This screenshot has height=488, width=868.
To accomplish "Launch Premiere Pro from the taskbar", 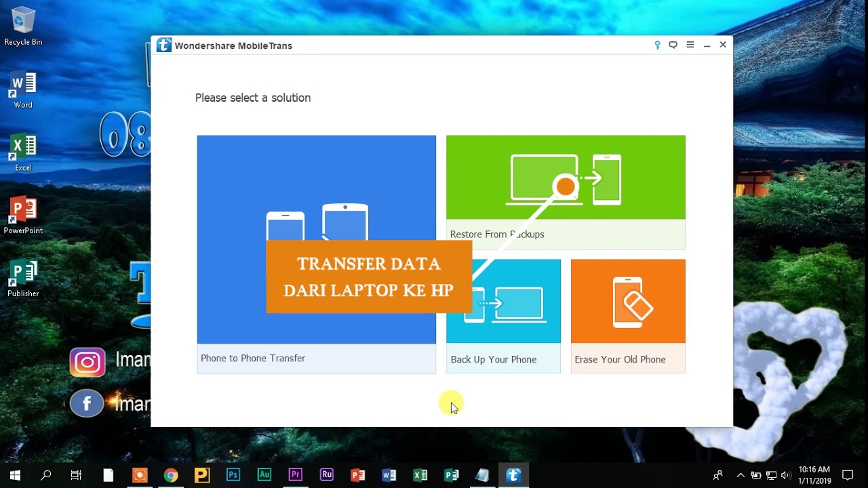I will point(296,475).
